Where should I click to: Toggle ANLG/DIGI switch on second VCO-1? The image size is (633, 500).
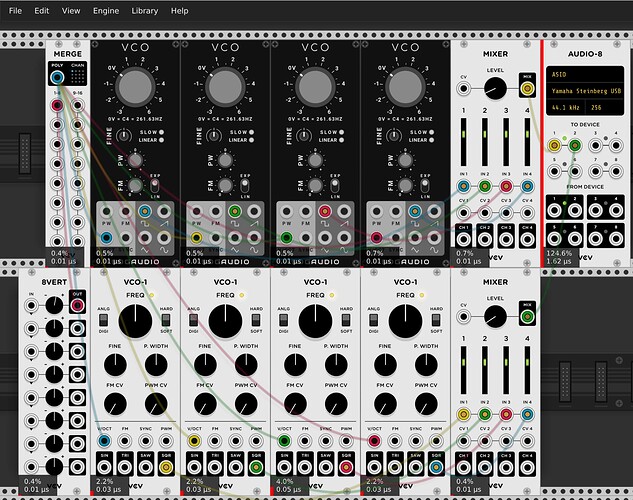pyautogui.click(x=193, y=320)
